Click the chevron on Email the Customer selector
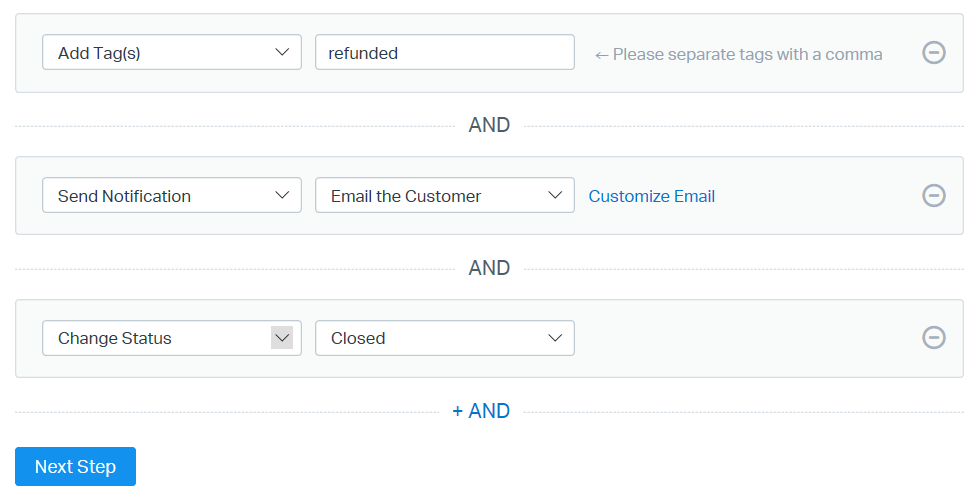Image resolution: width=980 pixels, height=500 pixels. [555, 195]
